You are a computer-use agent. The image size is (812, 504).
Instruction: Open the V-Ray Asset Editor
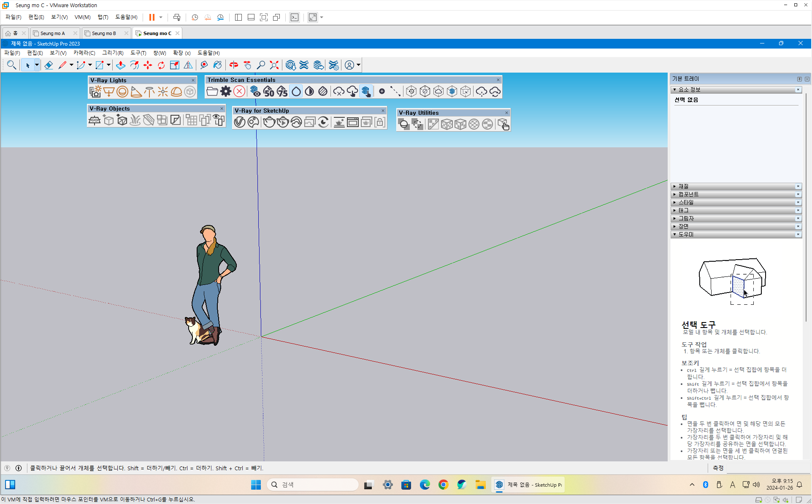pyautogui.click(x=239, y=122)
